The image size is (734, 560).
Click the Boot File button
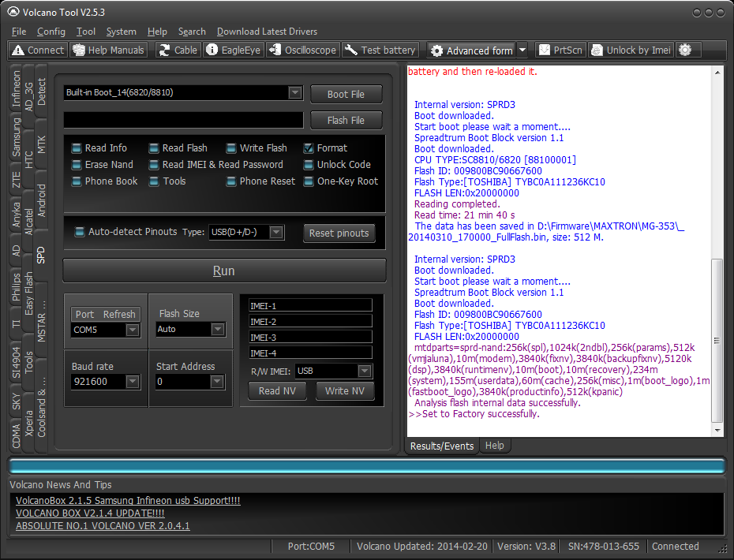tap(346, 94)
